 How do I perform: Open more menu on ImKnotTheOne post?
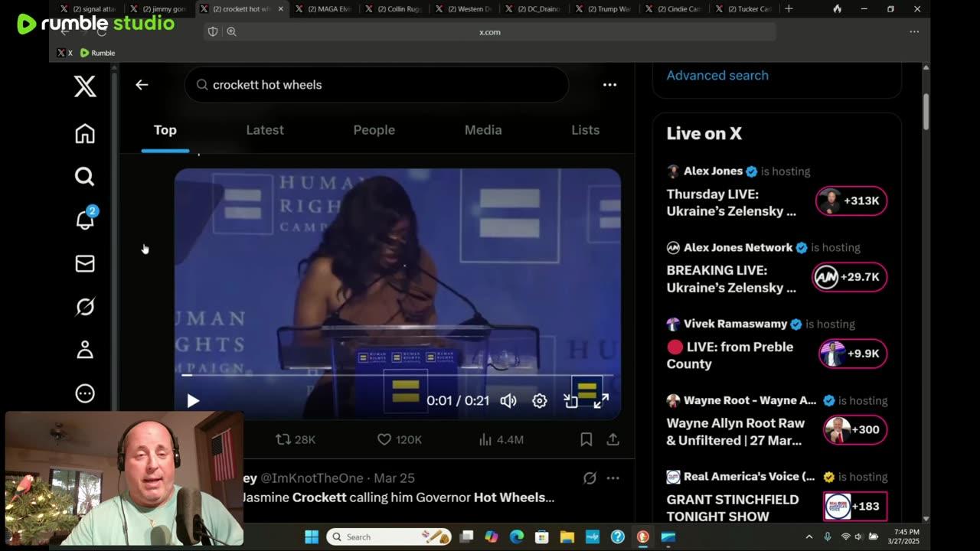coord(613,478)
